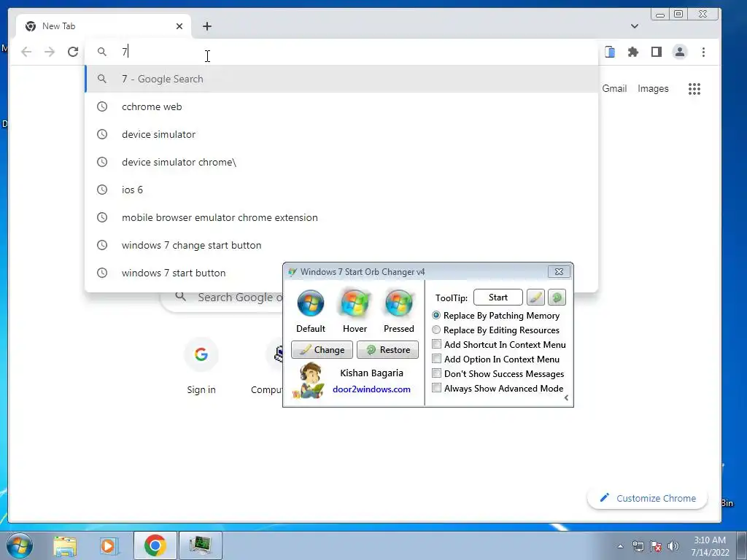
Task: Open the Google apps grid
Action: tap(694, 88)
